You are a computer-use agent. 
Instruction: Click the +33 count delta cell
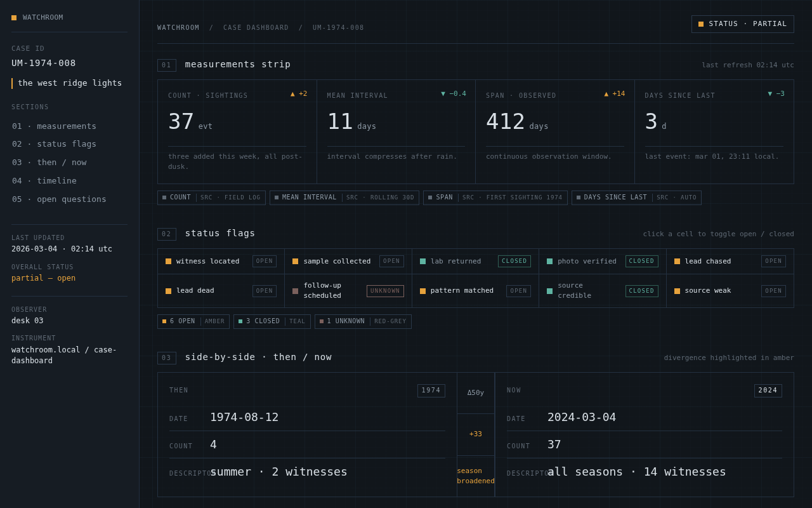point(476,434)
